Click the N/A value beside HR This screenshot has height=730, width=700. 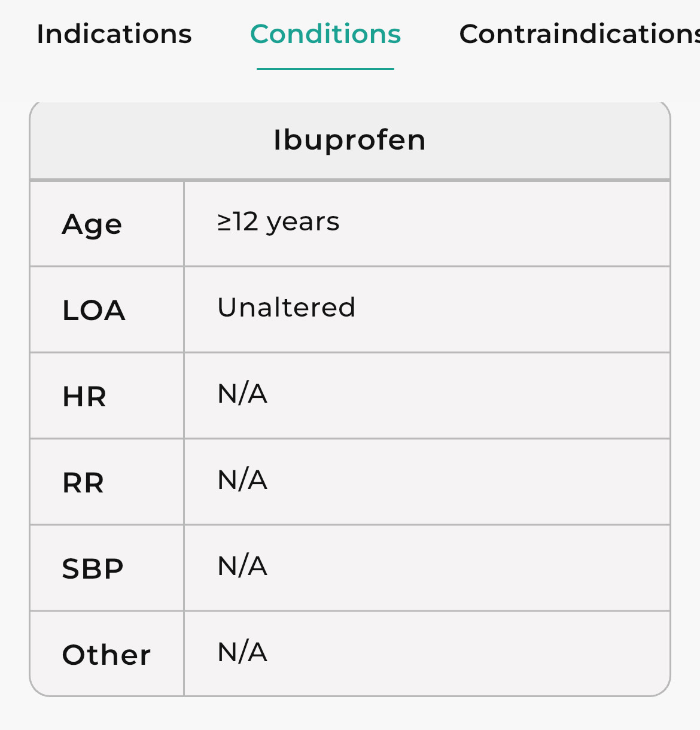pyautogui.click(x=242, y=394)
